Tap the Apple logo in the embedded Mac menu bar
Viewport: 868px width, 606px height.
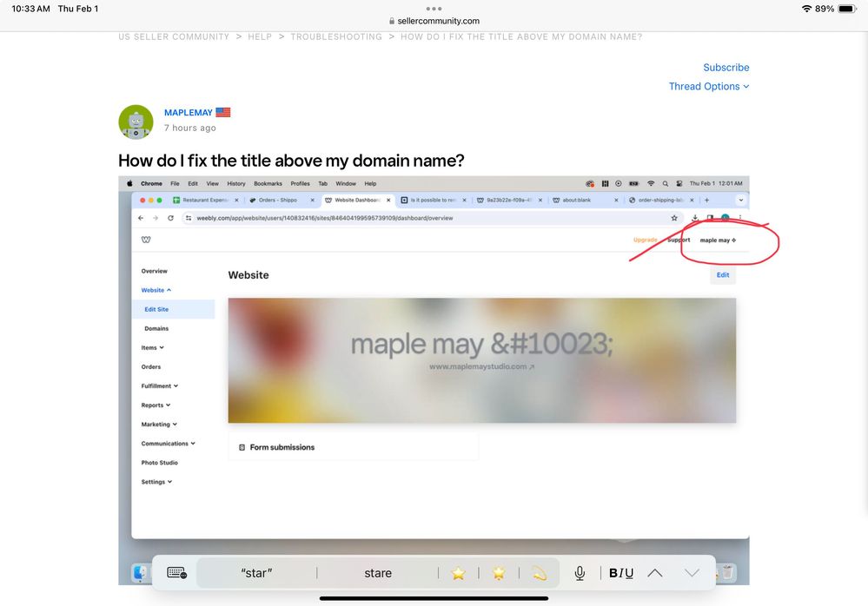point(129,183)
